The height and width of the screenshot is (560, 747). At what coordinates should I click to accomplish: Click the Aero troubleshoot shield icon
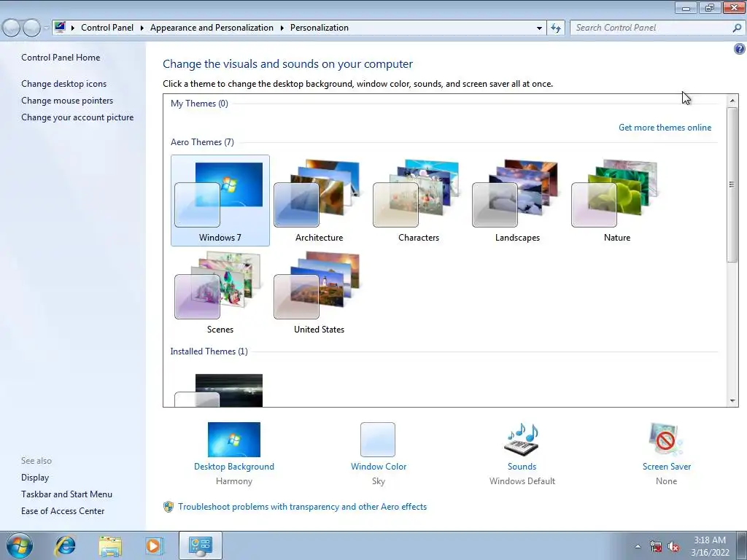click(169, 507)
